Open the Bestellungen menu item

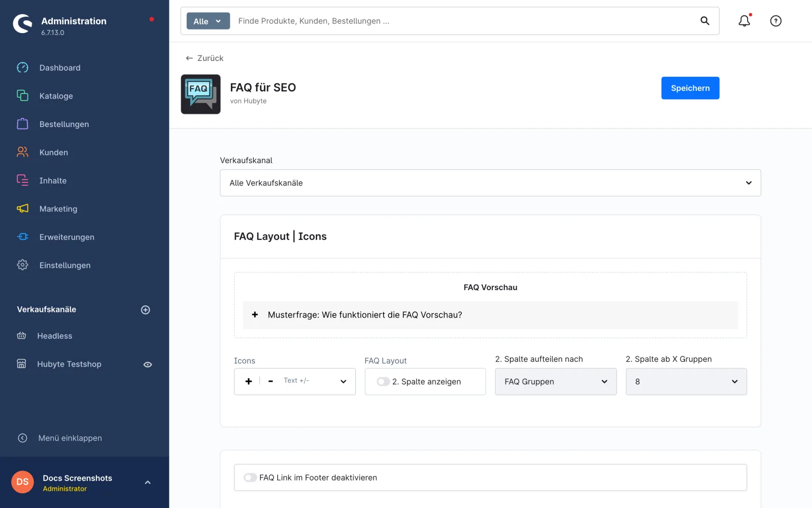coord(64,124)
